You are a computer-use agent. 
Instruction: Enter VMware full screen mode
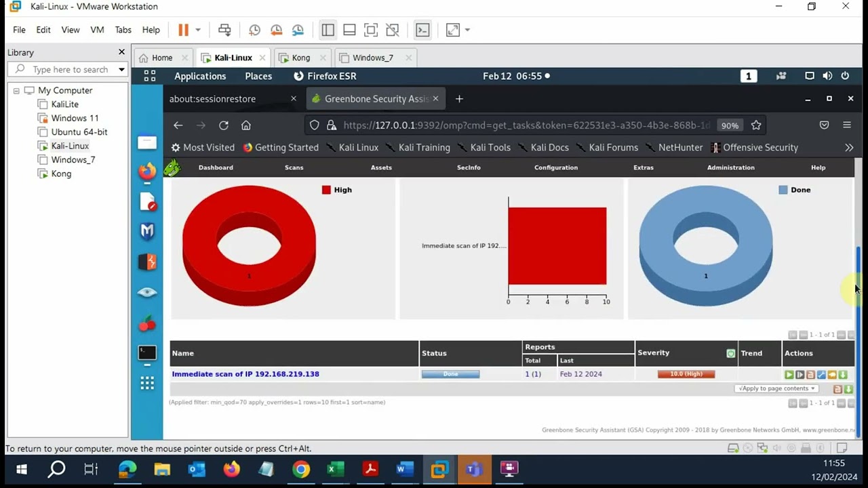(371, 30)
